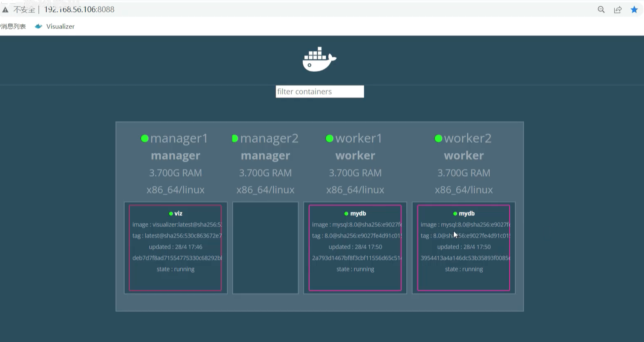
Task: Click the address bar URL 192.168.56.106:8088
Action: [79, 9]
